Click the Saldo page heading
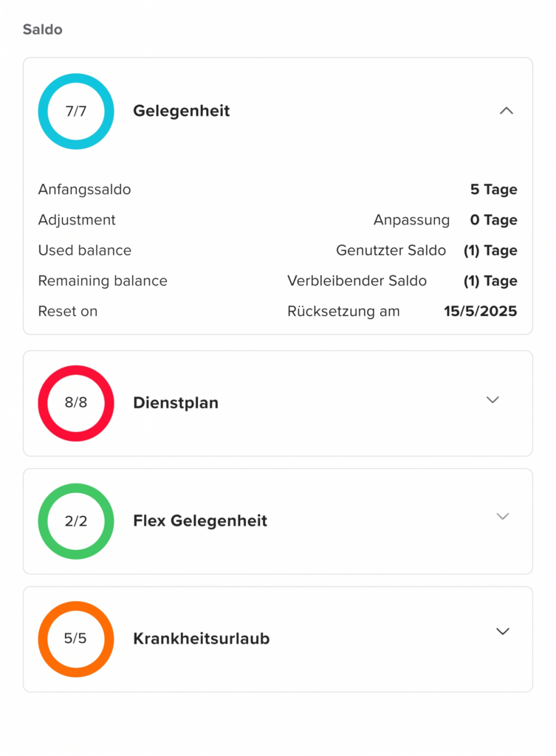The height and width of the screenshot is (756, 556). 42,30
